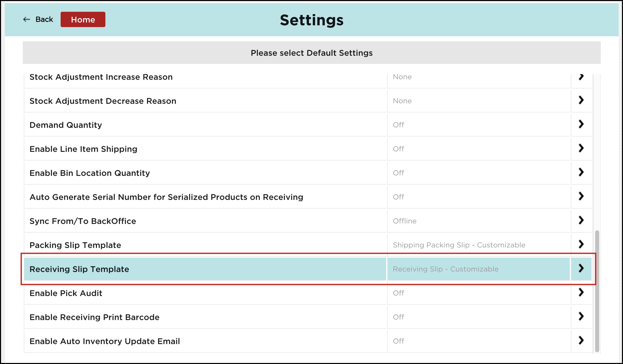Click the Demand Quantity row chevron arrow
This screenshot has width=623, height=364.
[x=581, y=124]
